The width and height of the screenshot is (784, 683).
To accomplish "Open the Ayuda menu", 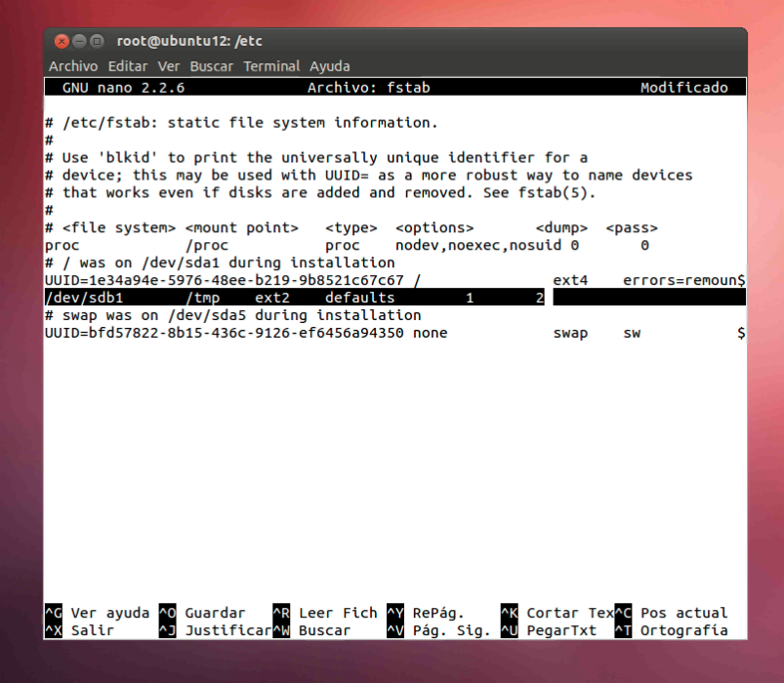I will (330, 66).
